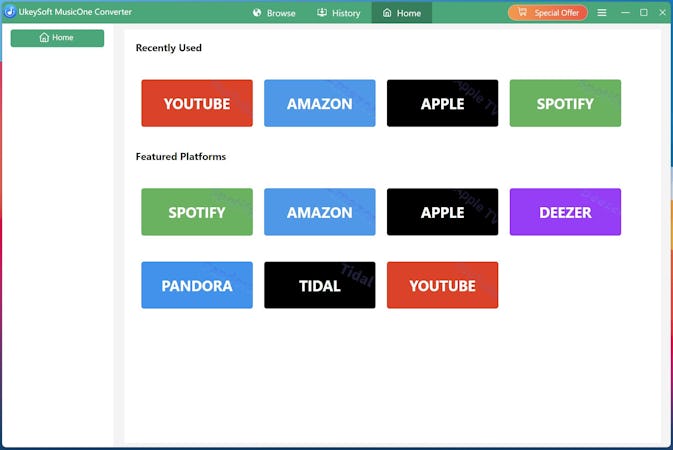Click the Recently Used heading

[x=169, y=48]
